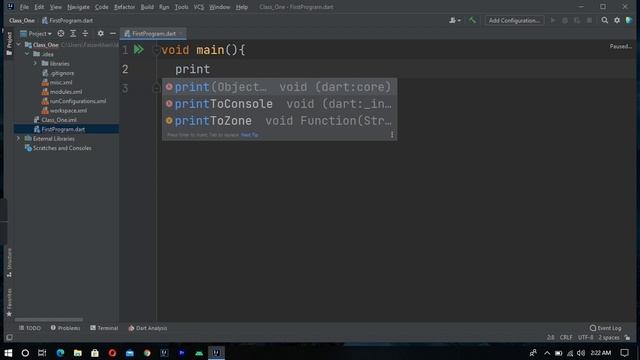640x360 pixels.
Task: Open Windows notification center
Action: (624, 353)
